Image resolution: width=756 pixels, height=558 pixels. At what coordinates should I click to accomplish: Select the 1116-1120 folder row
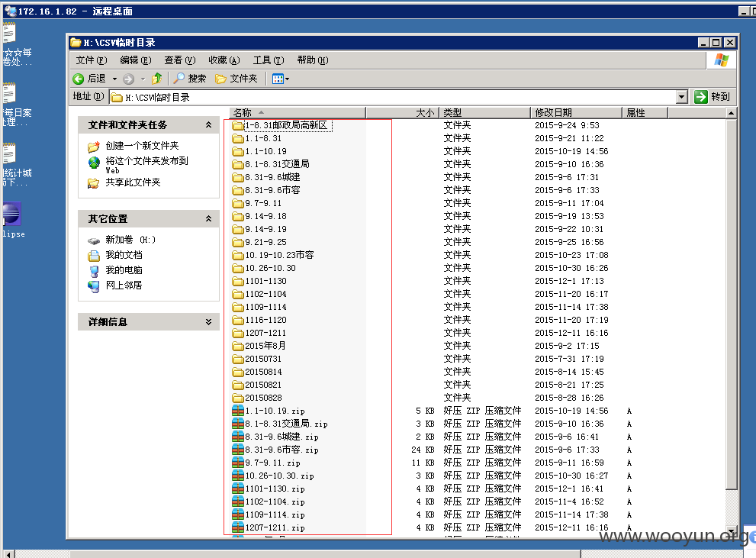click(x=265, y=320)
